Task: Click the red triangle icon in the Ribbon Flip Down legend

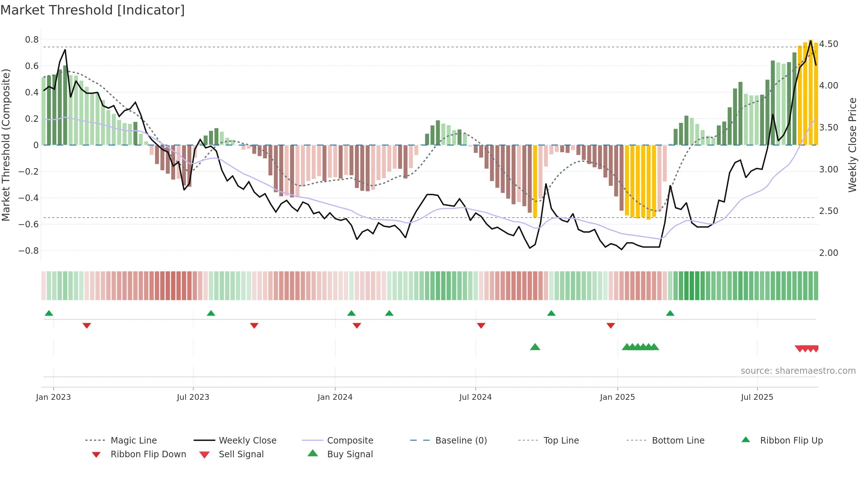Action: (x=96, y=455)
